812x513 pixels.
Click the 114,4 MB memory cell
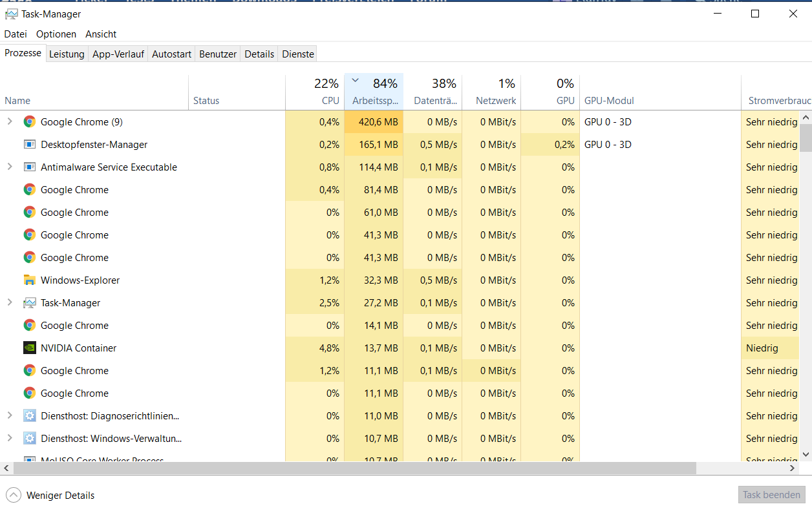pyautogui.click(x=374, y=167)
